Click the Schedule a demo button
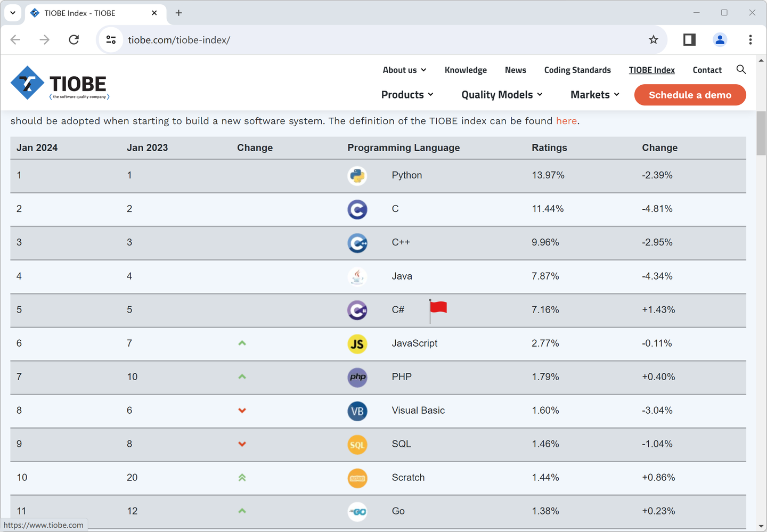The image size is (767, 532). tap(690, 95)
